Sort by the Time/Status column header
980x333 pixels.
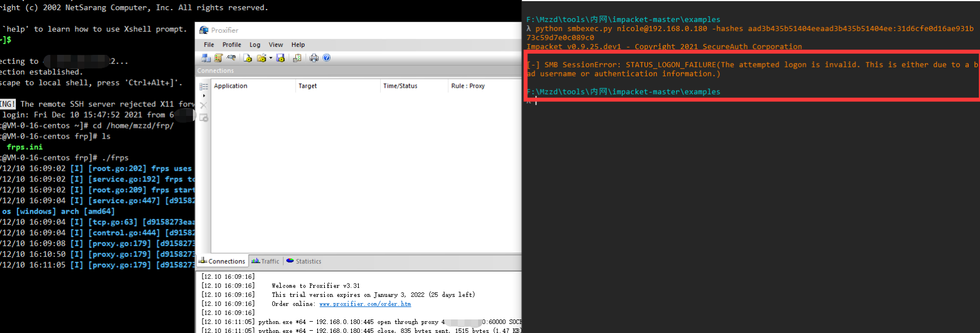click(414, 86)
